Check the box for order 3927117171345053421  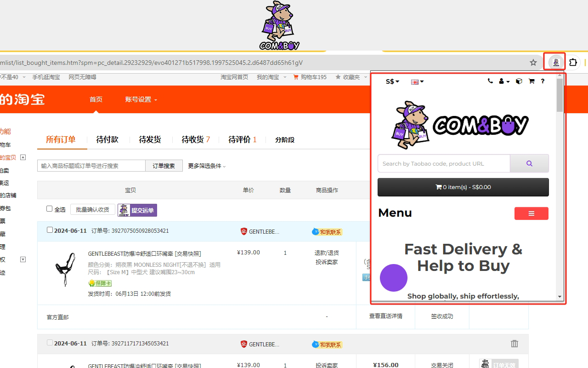click(50, 342)
